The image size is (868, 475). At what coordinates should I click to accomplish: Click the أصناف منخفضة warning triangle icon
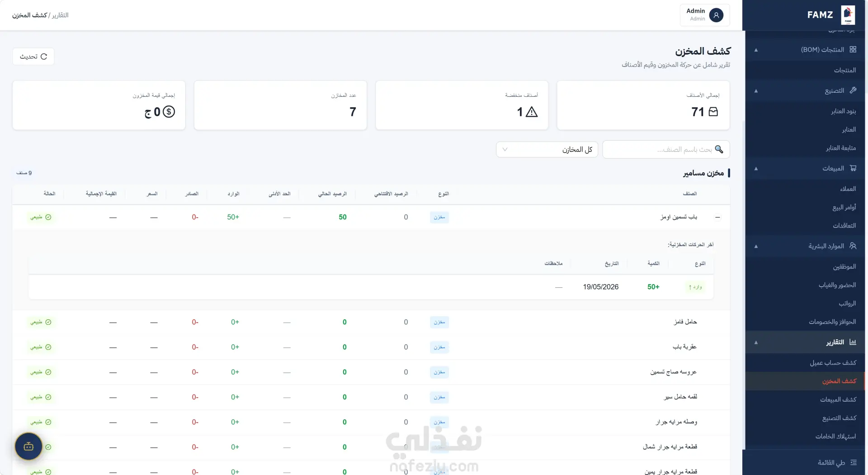point(532,112)
